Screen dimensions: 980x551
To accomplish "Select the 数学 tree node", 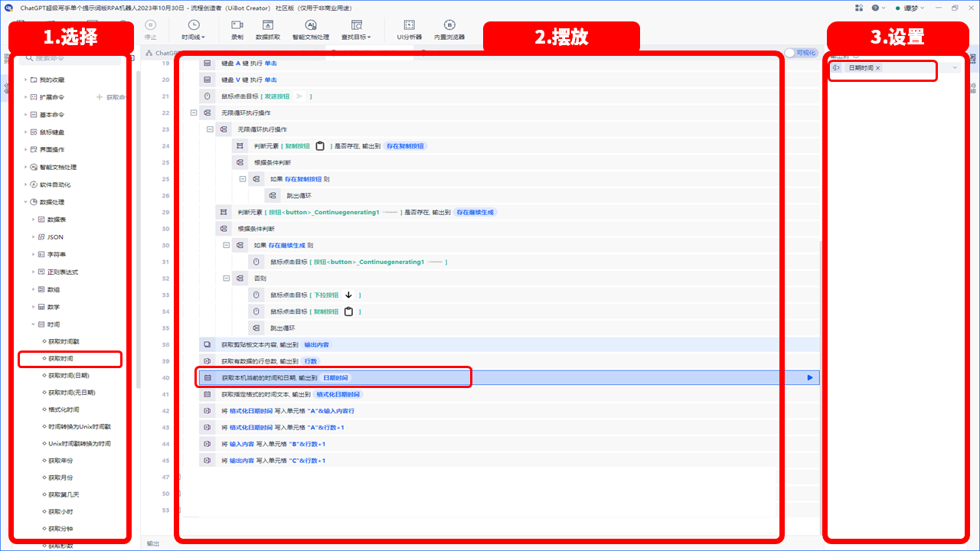I will tap(53, 307).
